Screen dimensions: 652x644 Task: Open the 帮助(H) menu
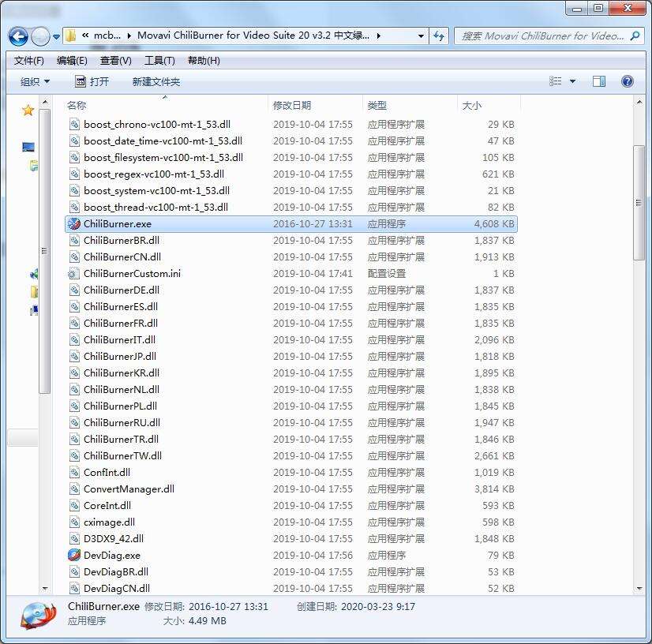click(x=204, y=61)
